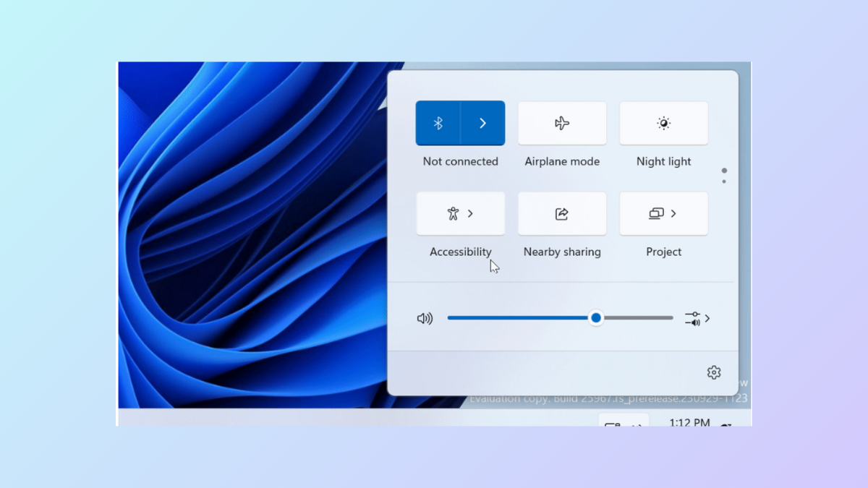Click the Airplane mode plane icon

point(562,123)
